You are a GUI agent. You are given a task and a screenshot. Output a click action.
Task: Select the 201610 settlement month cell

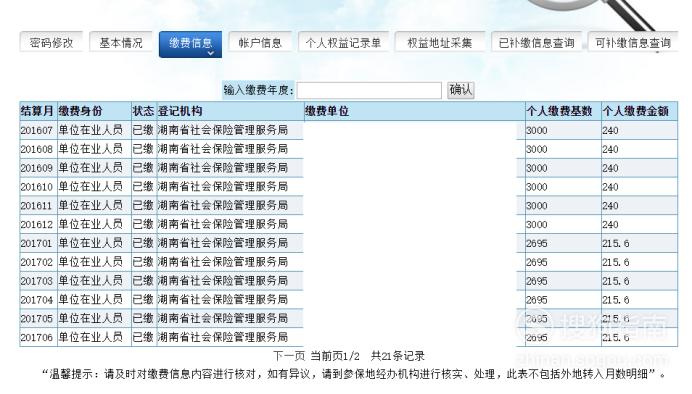[x=37, y=187]
